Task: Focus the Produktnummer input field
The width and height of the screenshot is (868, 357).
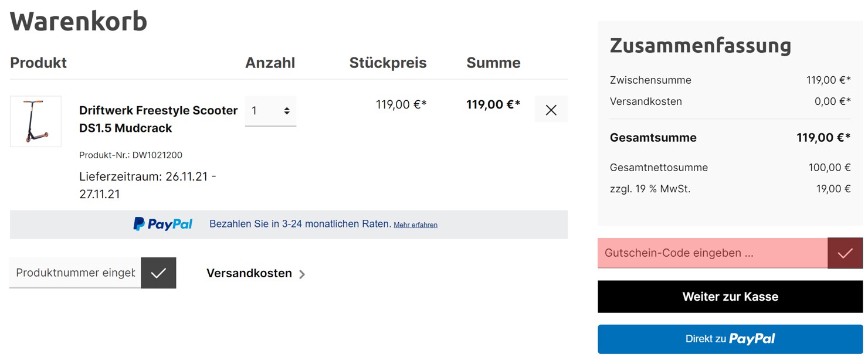Action: (x=75, y=273)
